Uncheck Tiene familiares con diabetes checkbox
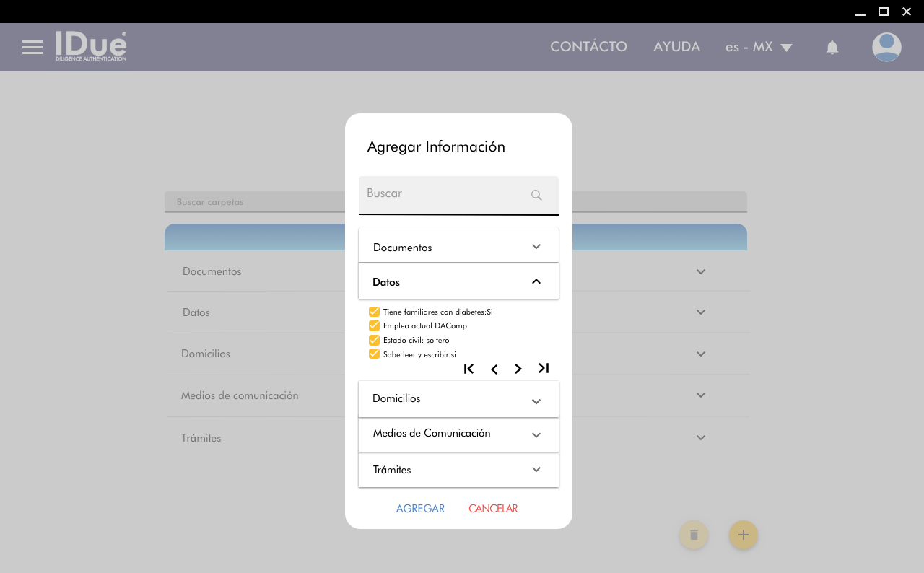This screenshot has height=573, width=924. pyautogui.click(x=374, y=312)
